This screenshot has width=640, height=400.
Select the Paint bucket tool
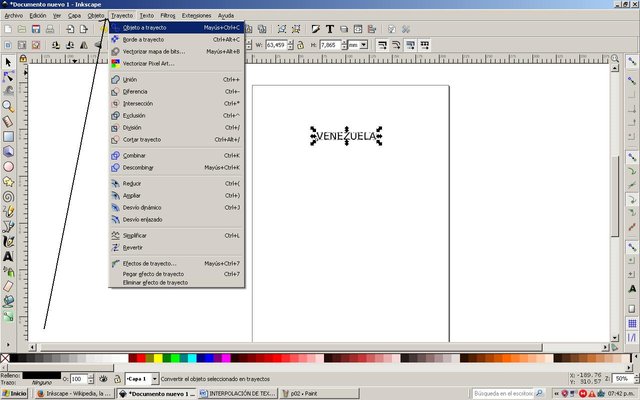coord(8,301)
